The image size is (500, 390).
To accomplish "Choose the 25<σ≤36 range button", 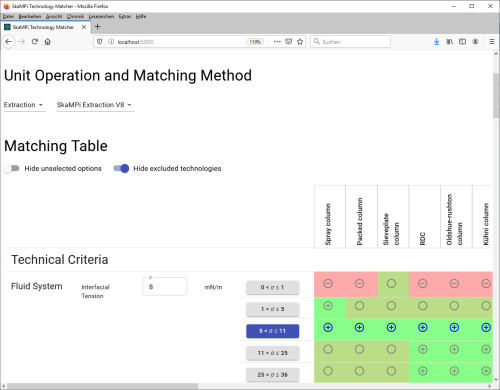I will coord(273,375).
